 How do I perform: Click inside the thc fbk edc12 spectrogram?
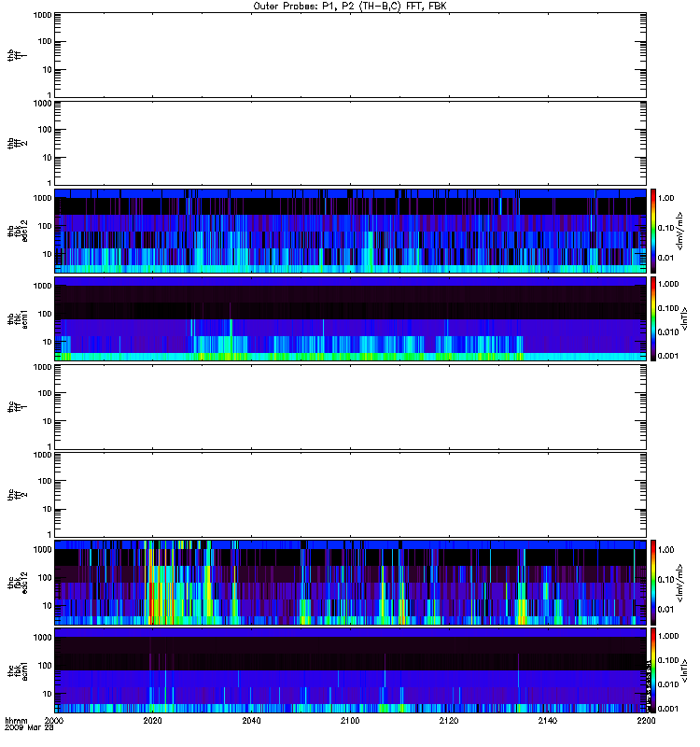click(x=350, y=583)
